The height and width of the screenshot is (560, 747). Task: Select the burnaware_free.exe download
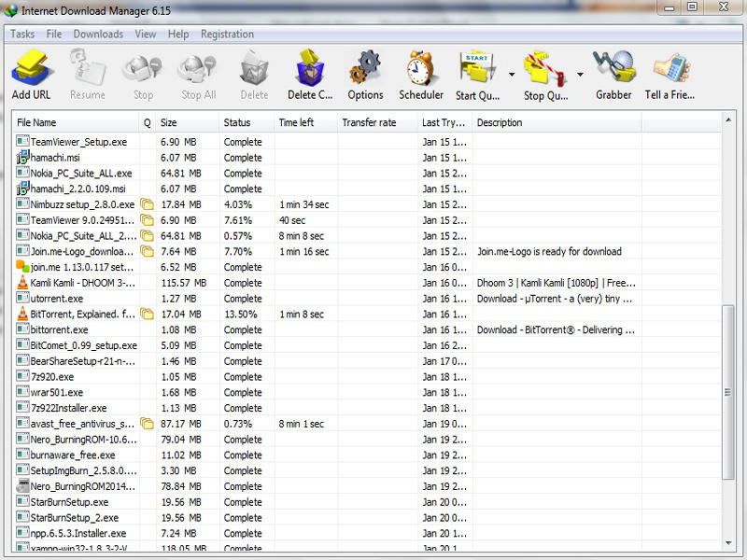tap(367, 455)
